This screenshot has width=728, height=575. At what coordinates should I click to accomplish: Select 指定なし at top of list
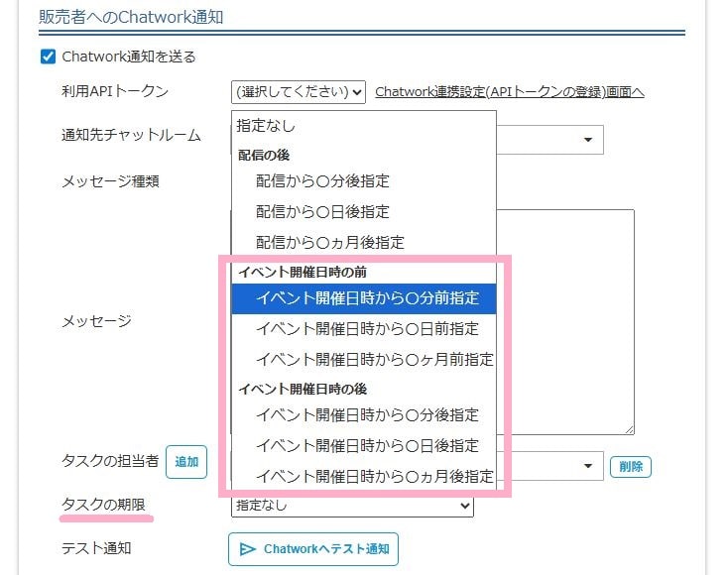click(x=266, y=126)
